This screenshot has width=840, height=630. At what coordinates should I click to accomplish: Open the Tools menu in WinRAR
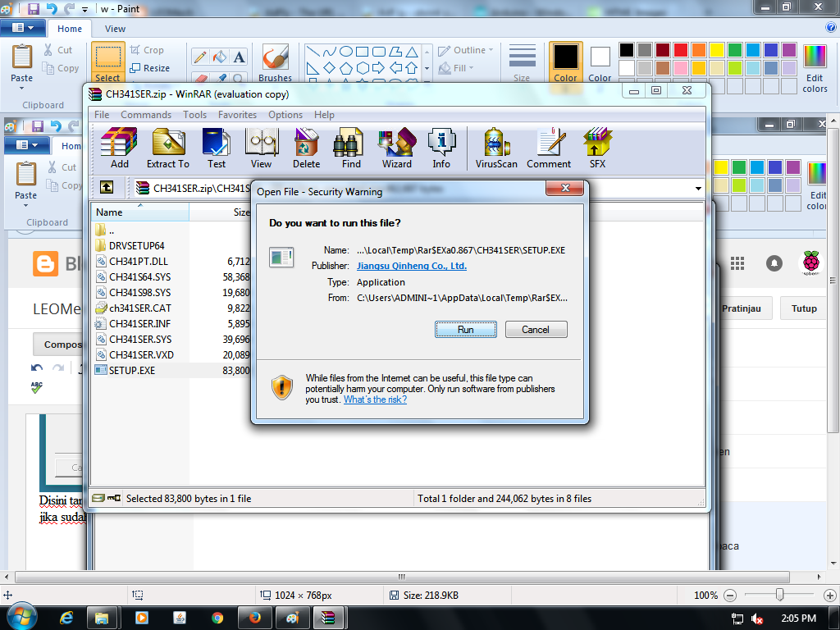click(x=194, y=115)
